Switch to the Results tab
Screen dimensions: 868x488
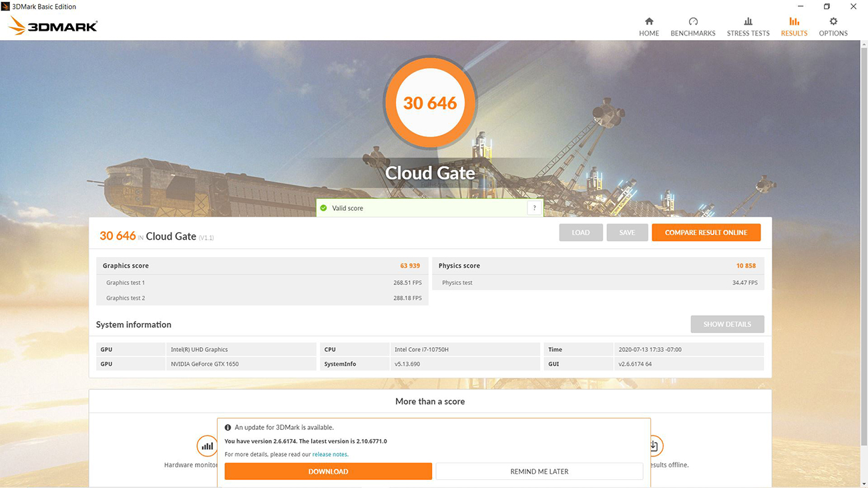pos(794,27)
